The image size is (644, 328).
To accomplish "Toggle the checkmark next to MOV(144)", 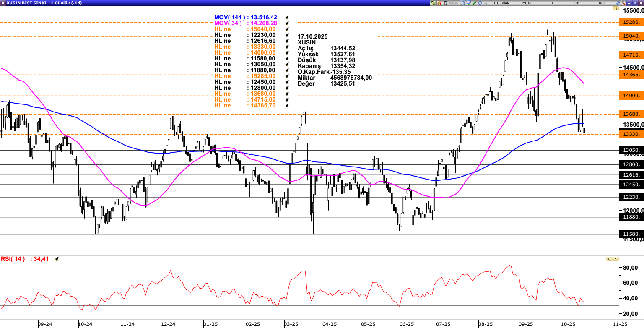I will point(288,18).
